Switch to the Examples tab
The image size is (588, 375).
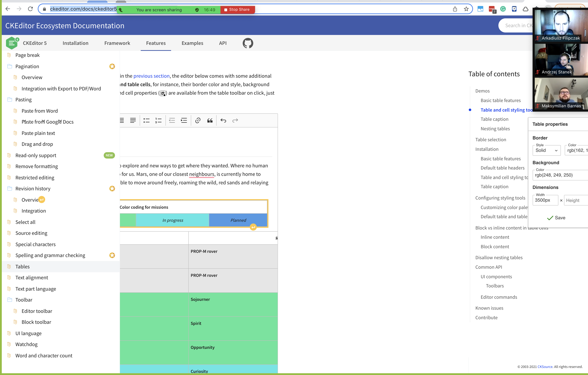coord(192,43)
